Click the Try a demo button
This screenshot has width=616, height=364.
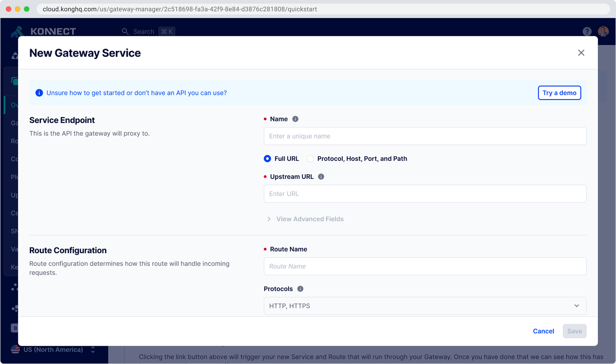[x=559, y=93]
